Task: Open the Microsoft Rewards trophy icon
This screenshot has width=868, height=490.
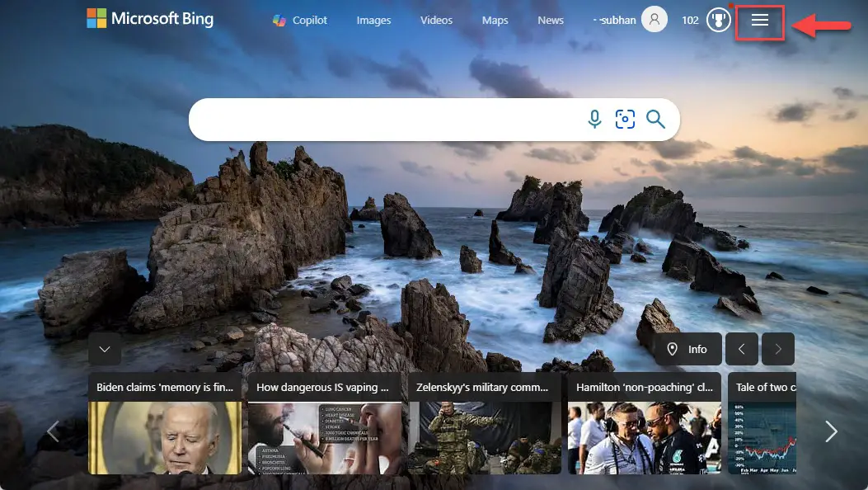Action: click(718, 20)
